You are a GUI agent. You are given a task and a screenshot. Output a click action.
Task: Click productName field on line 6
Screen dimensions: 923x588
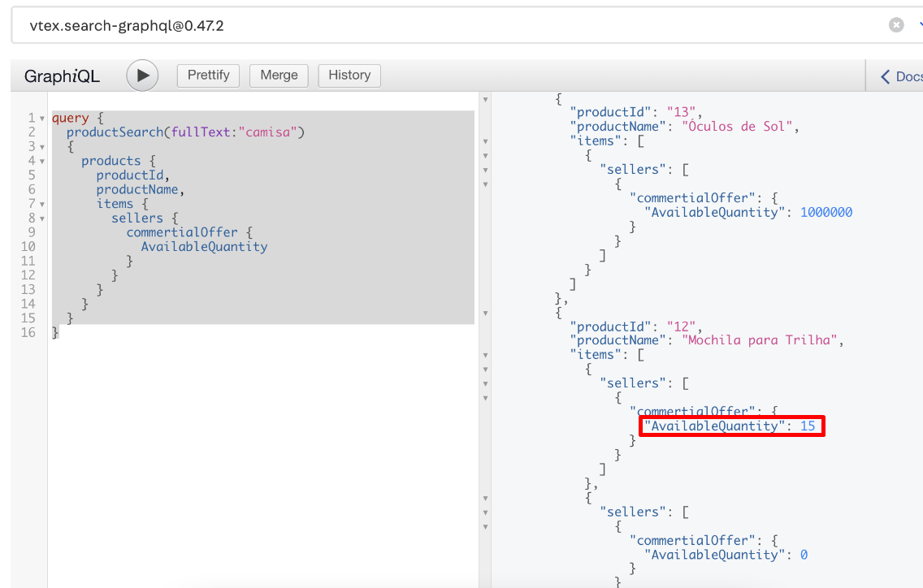click(x=137, y=189)
